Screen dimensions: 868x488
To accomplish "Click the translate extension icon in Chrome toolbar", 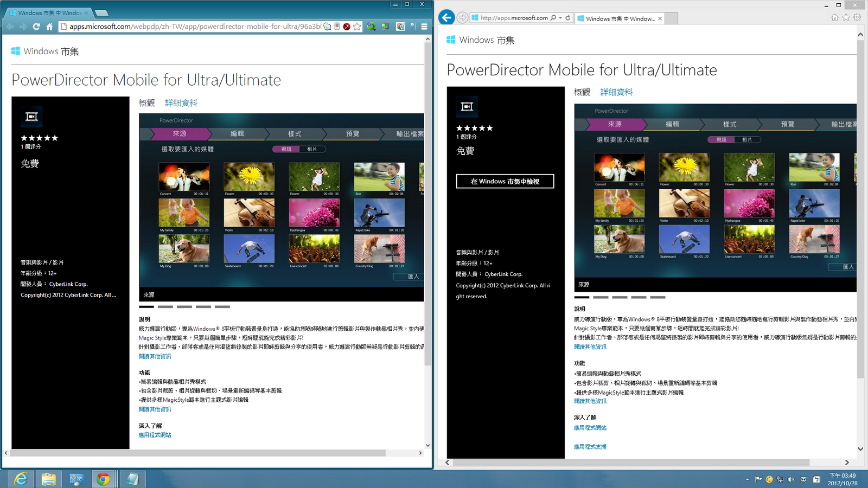I will [400, 27].
